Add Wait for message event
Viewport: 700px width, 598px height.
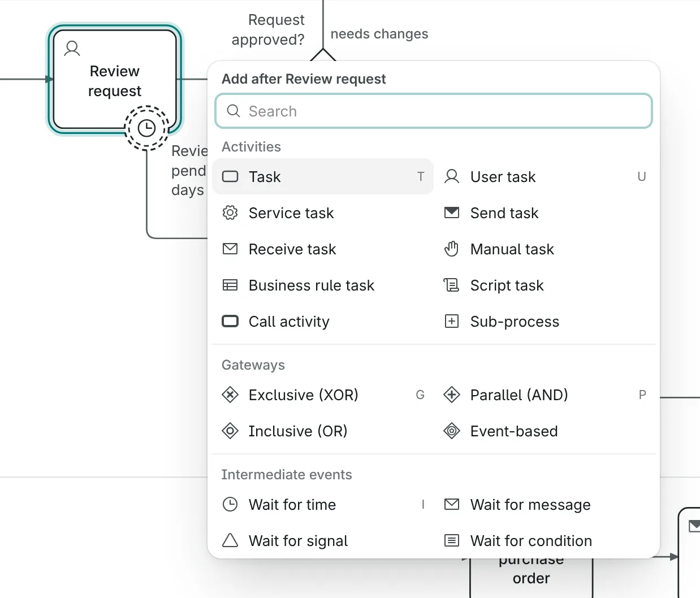[545, 504]
